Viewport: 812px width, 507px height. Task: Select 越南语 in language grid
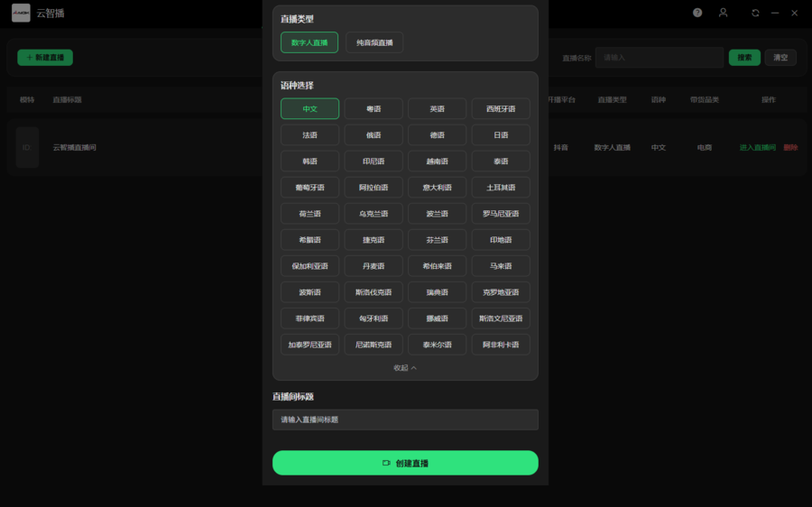(x=437, y=161)
